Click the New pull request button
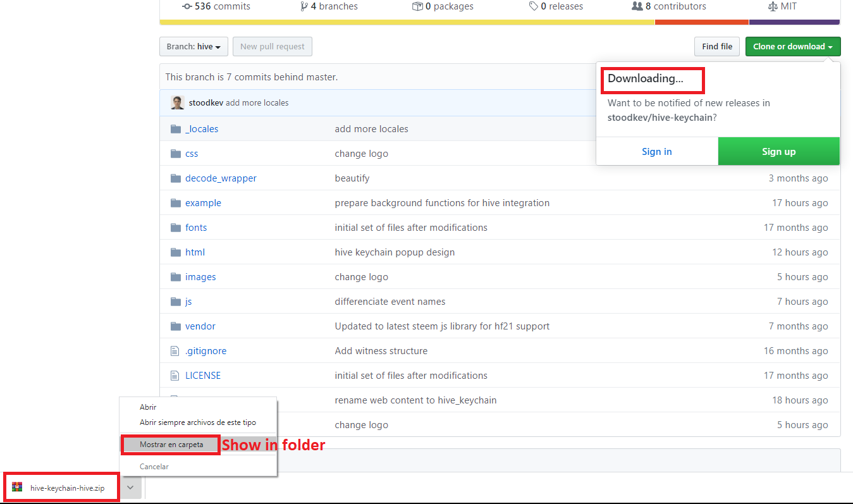The height and width of the screenshot is (504, 853). 273,47
